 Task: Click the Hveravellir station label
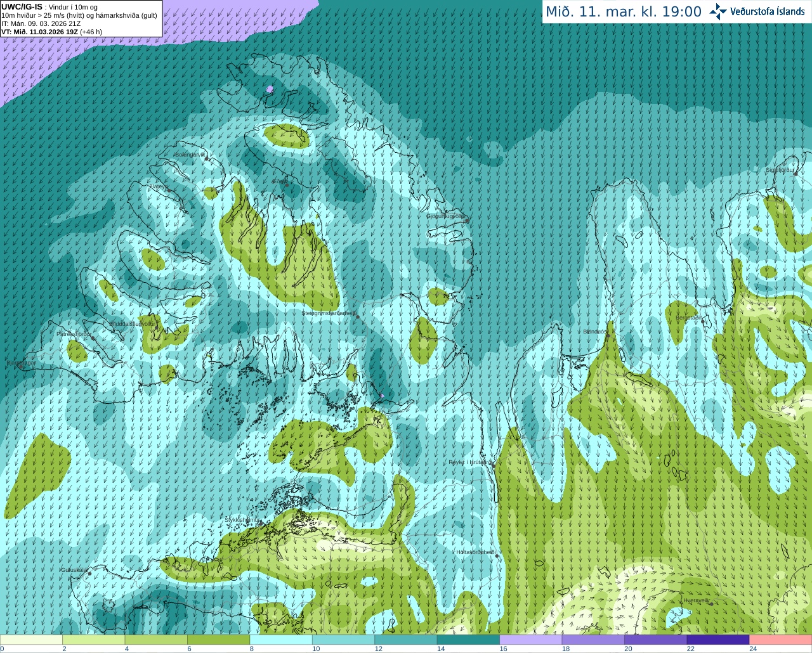697,600
